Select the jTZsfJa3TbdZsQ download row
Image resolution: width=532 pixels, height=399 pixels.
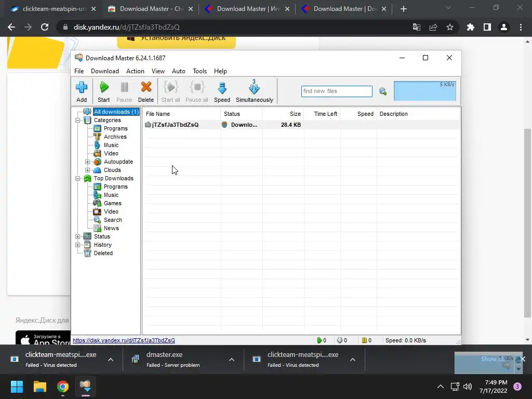301,125
